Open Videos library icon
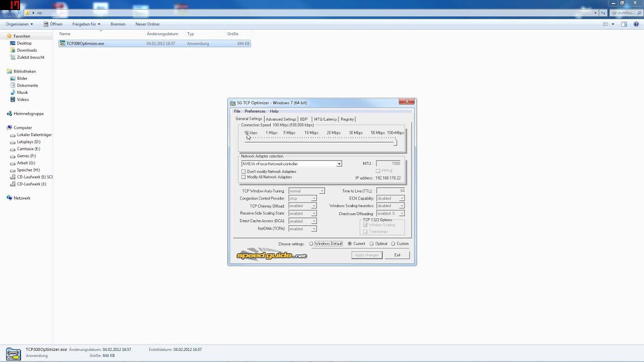Viewport: 644px width, 362px height. click(x=13, y=100)
